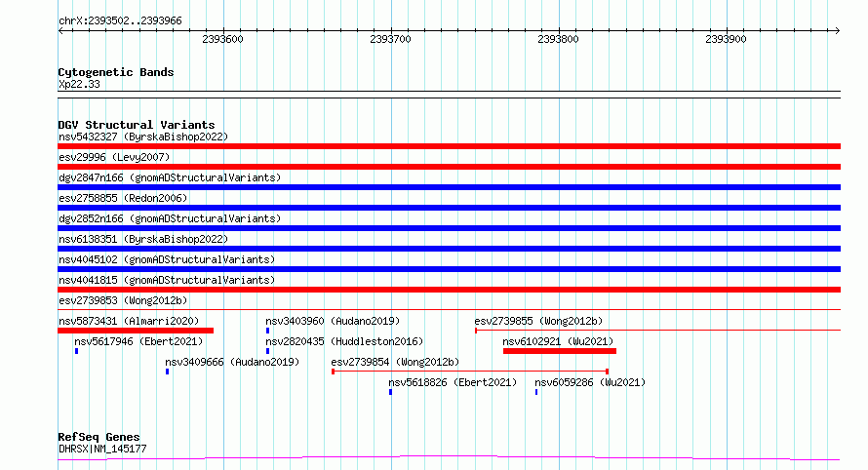Open nsv6102921 (Wu2021) label

pyautogui.click(x=558, y=341)
